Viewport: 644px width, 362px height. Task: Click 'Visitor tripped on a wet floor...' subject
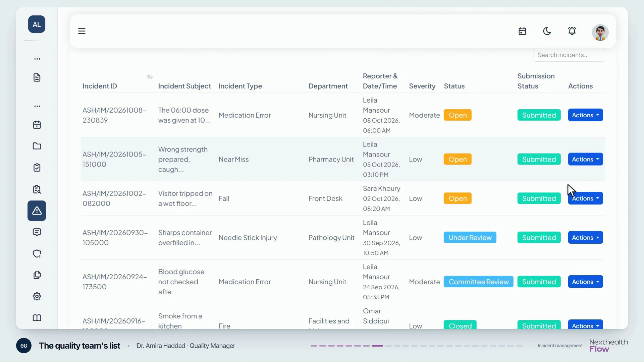click(x=185, y=198)
